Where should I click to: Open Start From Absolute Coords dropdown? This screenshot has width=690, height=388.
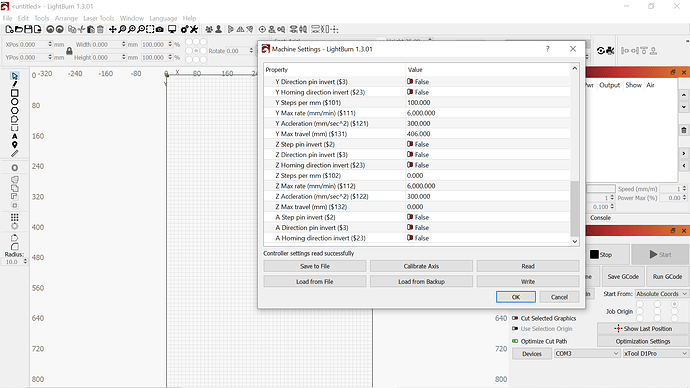click(661, 293)
